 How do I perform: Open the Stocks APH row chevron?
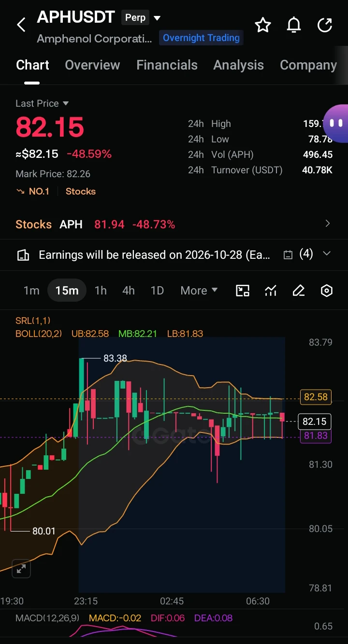pyautogui.click(x=328, y=223)
